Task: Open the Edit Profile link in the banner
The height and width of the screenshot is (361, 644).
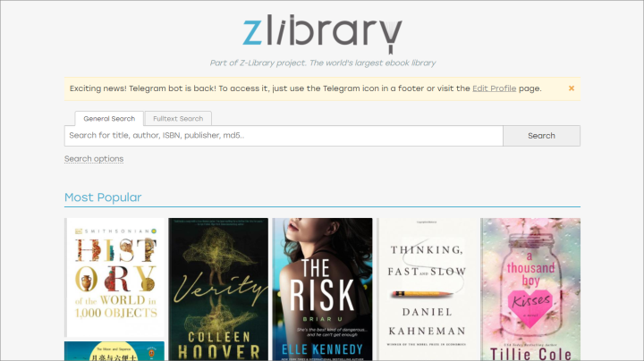Action: (x=494, y=88)
